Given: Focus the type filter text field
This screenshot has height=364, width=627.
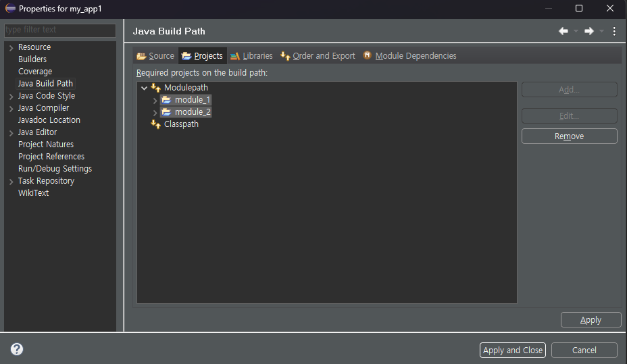Looking at the screenshot, I should 60,30.
